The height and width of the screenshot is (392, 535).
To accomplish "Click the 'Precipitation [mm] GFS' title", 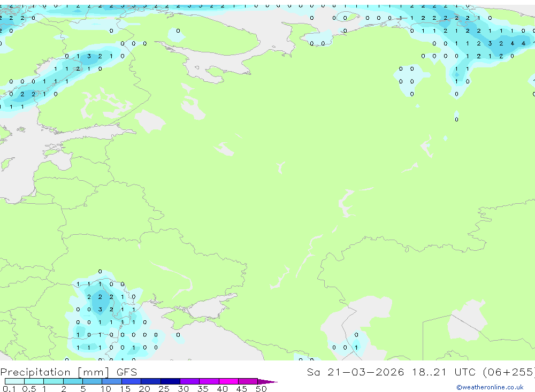I will [x=68, y=372].
